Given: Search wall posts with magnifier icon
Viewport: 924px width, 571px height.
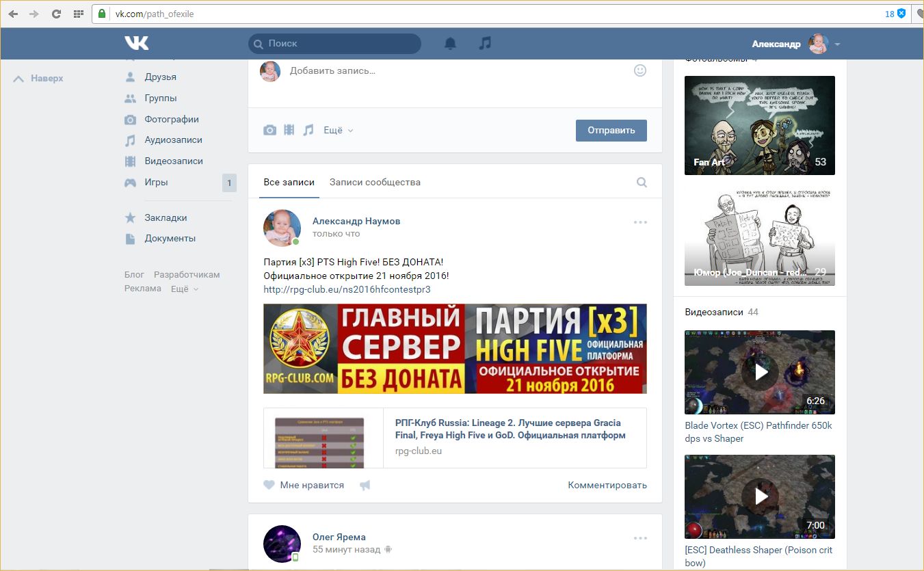Looking at the screenshot, I should pos(642,183).
